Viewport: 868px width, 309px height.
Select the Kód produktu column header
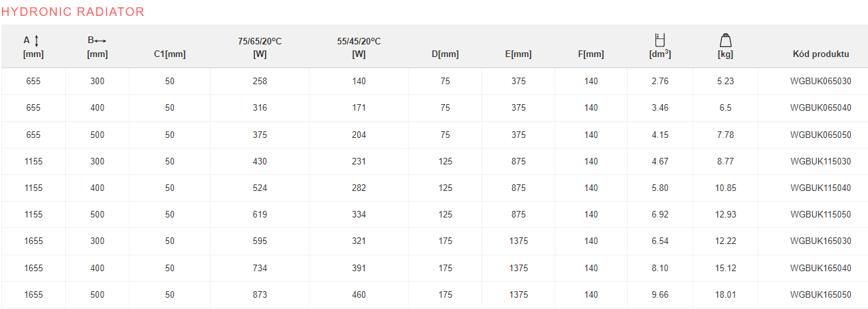(x=820, y=54)
